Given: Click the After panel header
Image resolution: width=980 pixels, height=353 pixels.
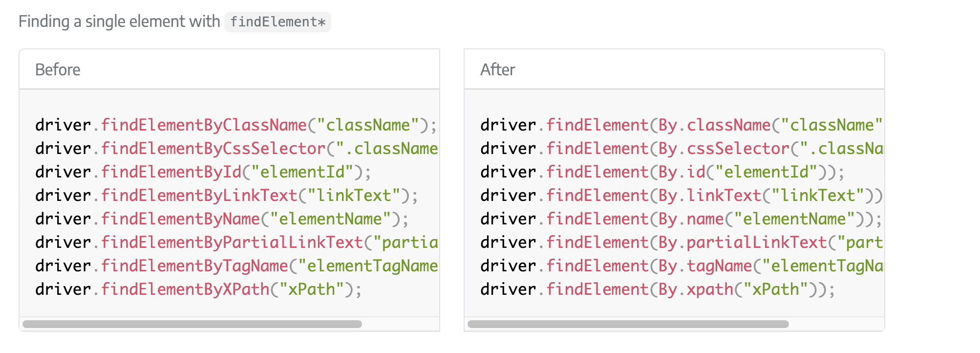Looking at the screenshot, I should [497, 69].
